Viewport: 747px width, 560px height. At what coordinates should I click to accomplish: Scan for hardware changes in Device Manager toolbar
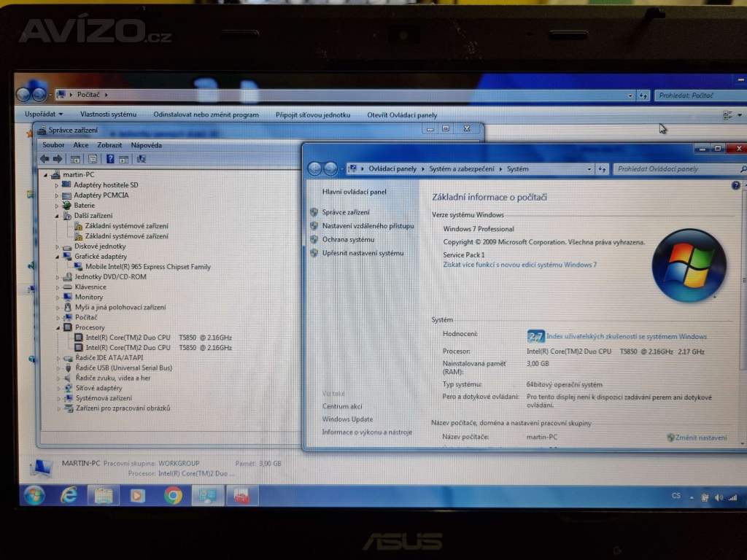point(142,160)
